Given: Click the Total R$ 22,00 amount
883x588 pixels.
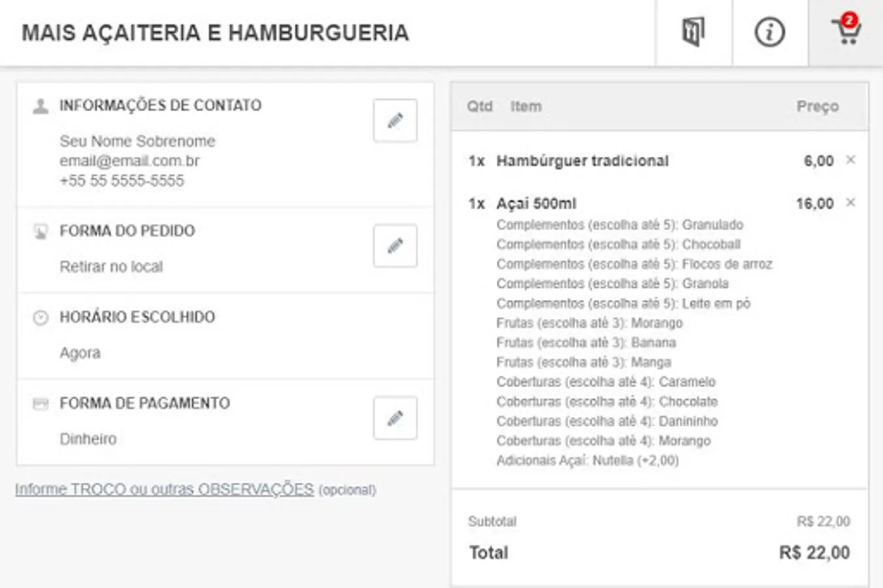Looking at the screenshot, I should click(814, 553).
